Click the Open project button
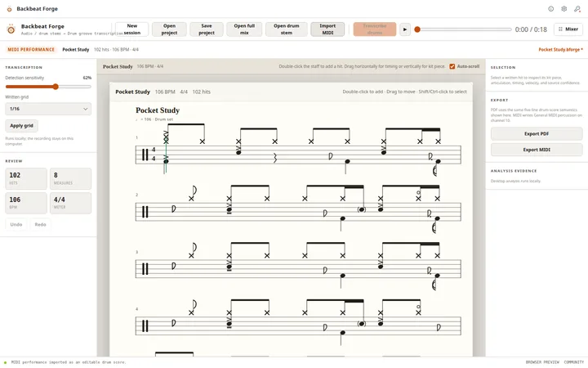 169,29
